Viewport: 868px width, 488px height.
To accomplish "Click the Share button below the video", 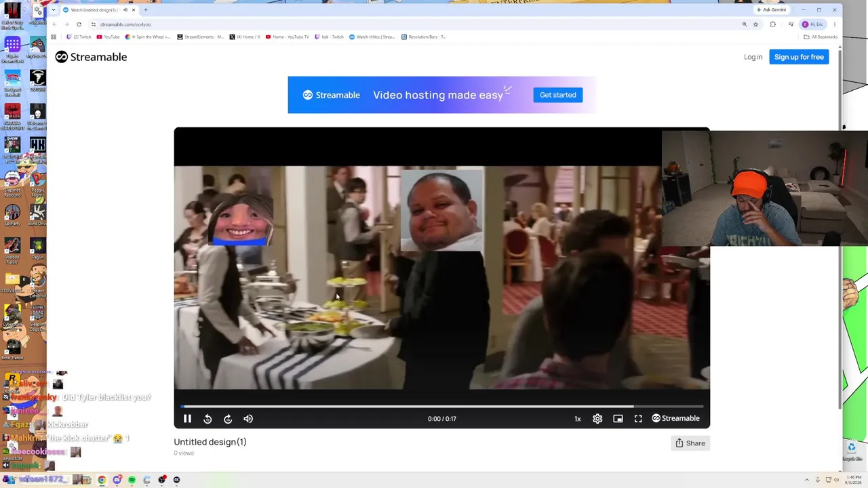I will (690, 443).
